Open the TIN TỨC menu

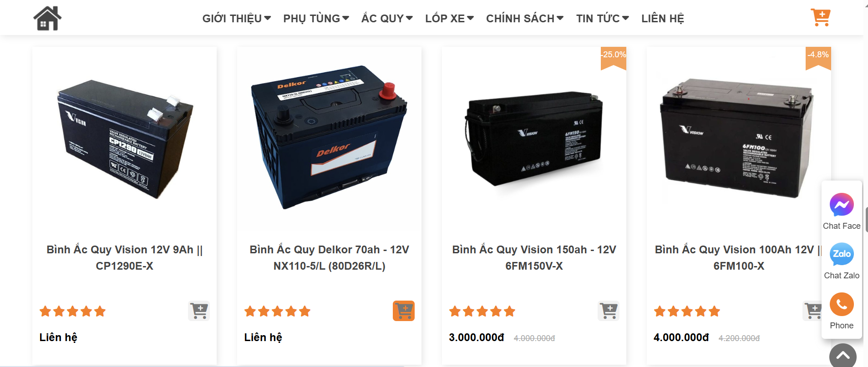pos(603,19)
